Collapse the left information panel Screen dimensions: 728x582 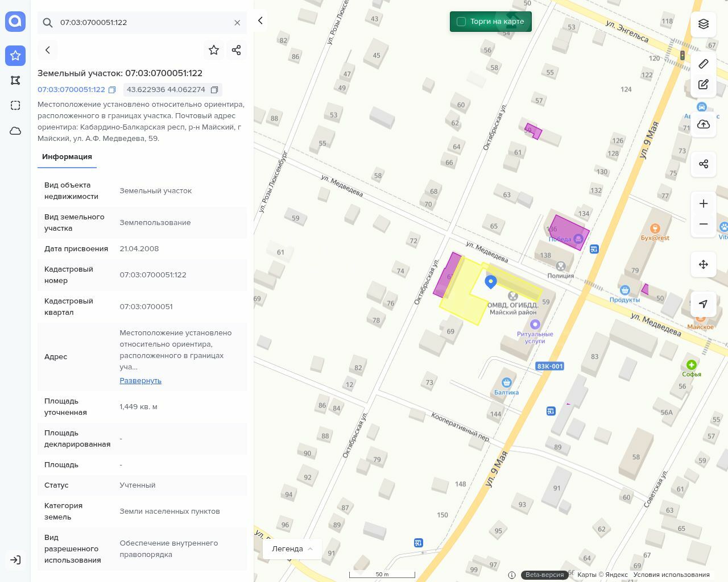click(260, 20)
